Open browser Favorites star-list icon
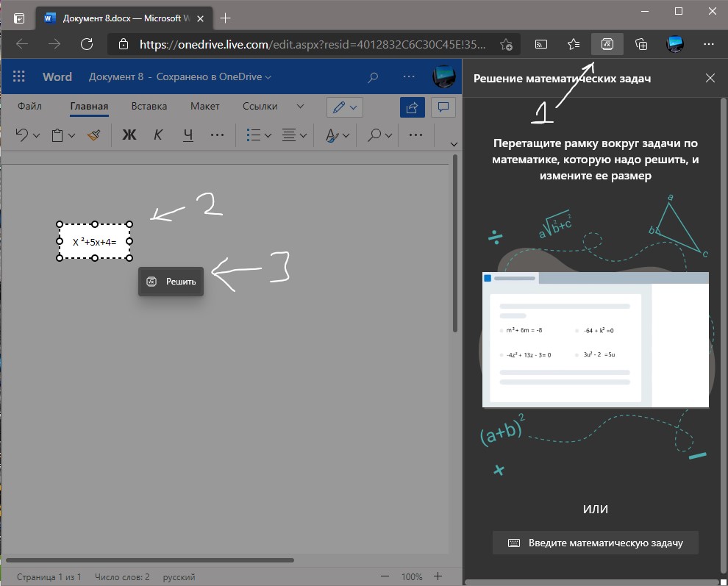The image size is (728, 586). [574, 44]
